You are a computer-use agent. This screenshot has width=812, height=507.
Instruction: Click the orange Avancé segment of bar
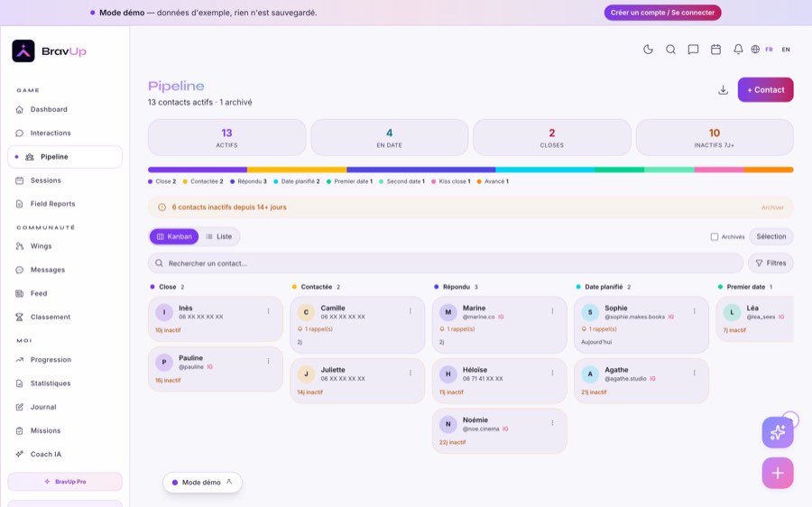click(x=769, y=170)
